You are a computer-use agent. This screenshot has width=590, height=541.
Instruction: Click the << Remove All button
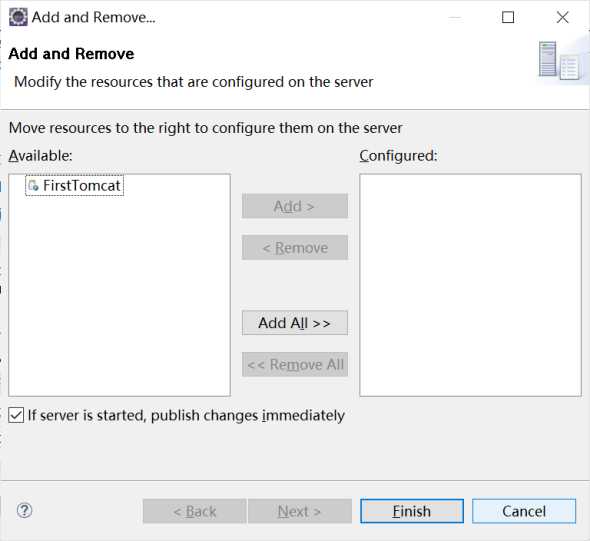295,364
